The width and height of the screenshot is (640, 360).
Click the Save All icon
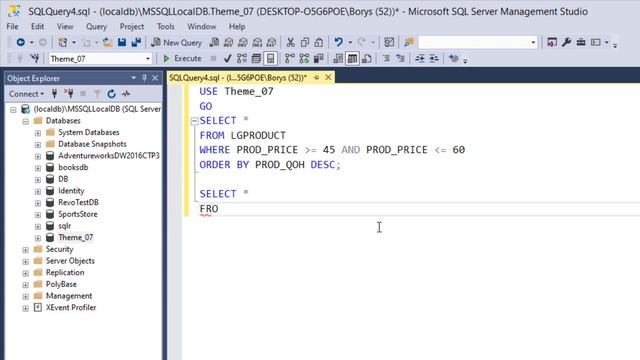click(136, 42)
